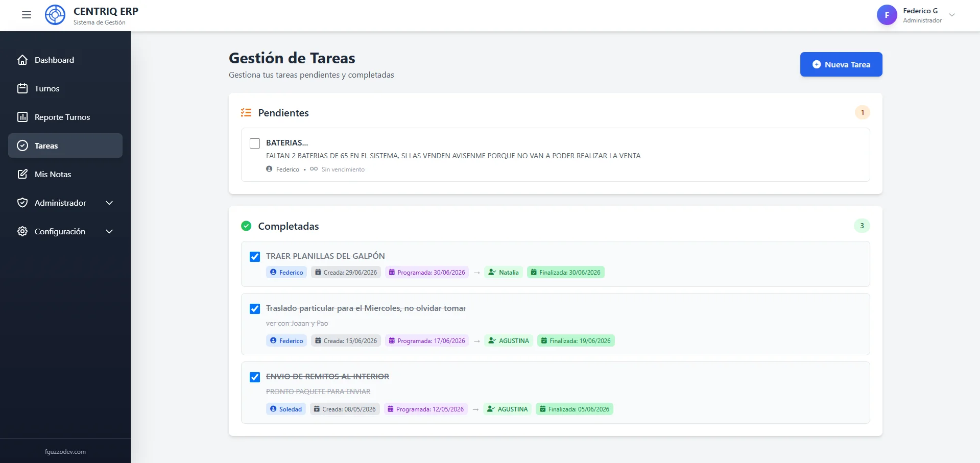
Task: Click the infinity icon beside Sin vencimiento
Action: coord(314,169)
